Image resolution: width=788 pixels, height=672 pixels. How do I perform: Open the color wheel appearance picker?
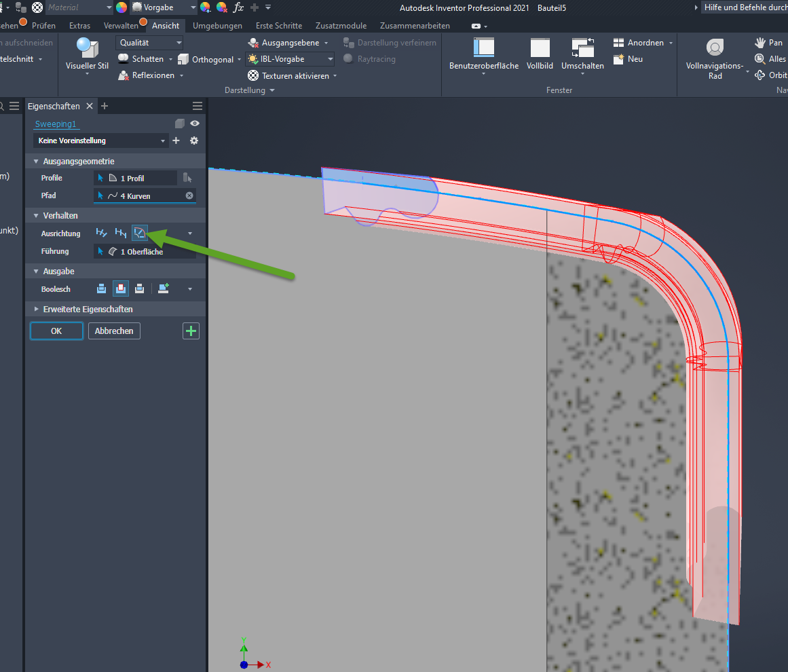tap(121, 7)
